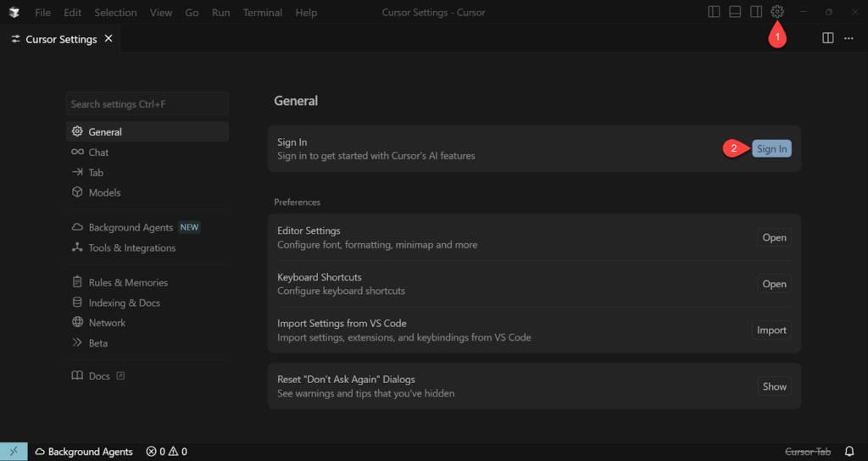Open the remote window status bar icon

click(14, 452)
